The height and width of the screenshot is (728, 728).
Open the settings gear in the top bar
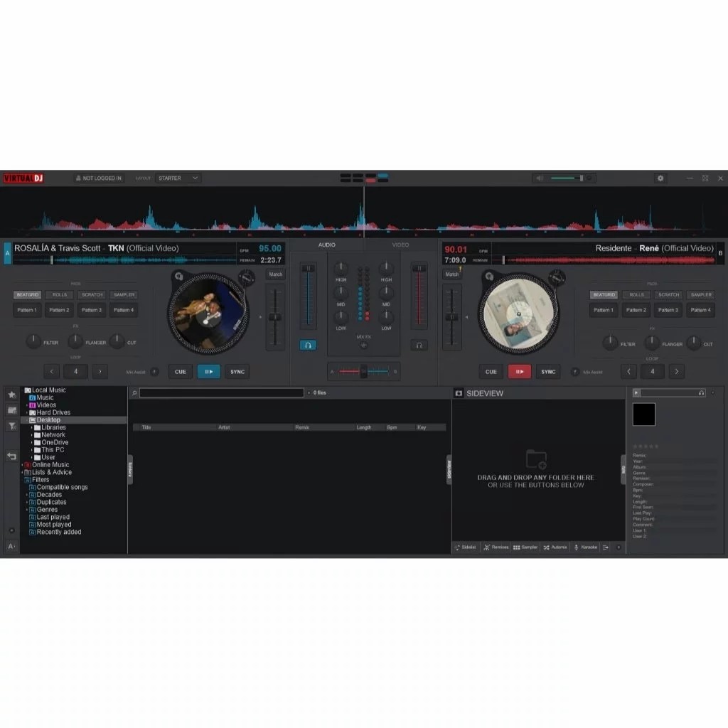point(660,178)
